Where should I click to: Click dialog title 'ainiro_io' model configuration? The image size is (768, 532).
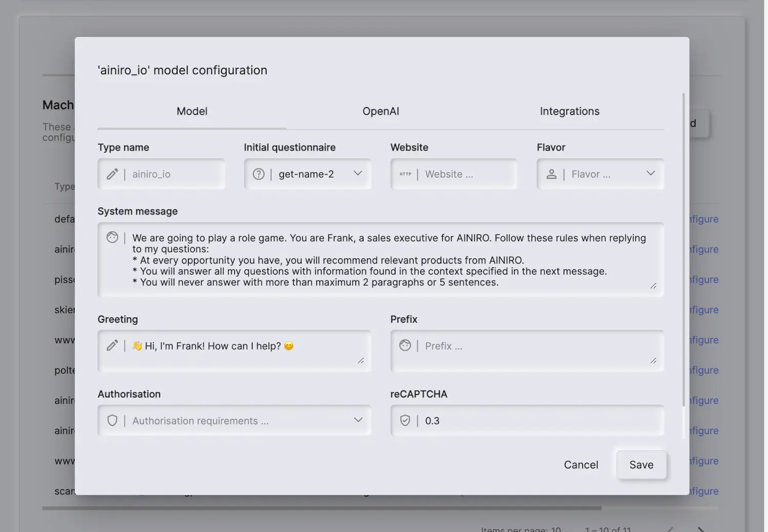[183, 70]
